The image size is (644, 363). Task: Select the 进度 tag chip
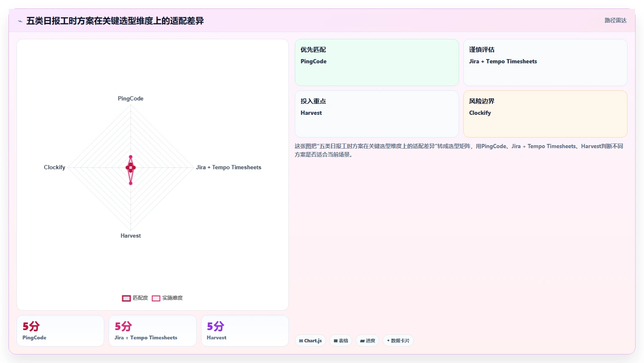367,341
